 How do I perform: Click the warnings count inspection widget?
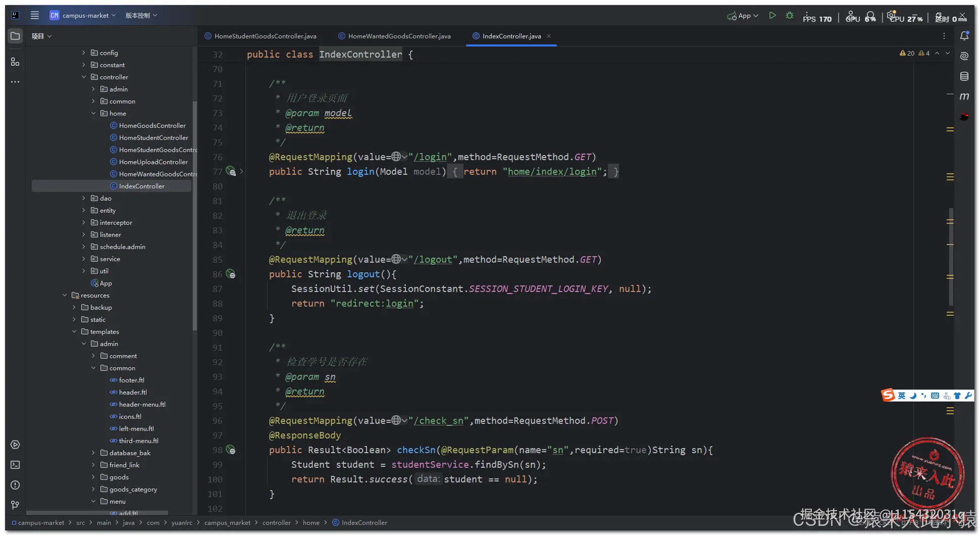coord(914,53)
